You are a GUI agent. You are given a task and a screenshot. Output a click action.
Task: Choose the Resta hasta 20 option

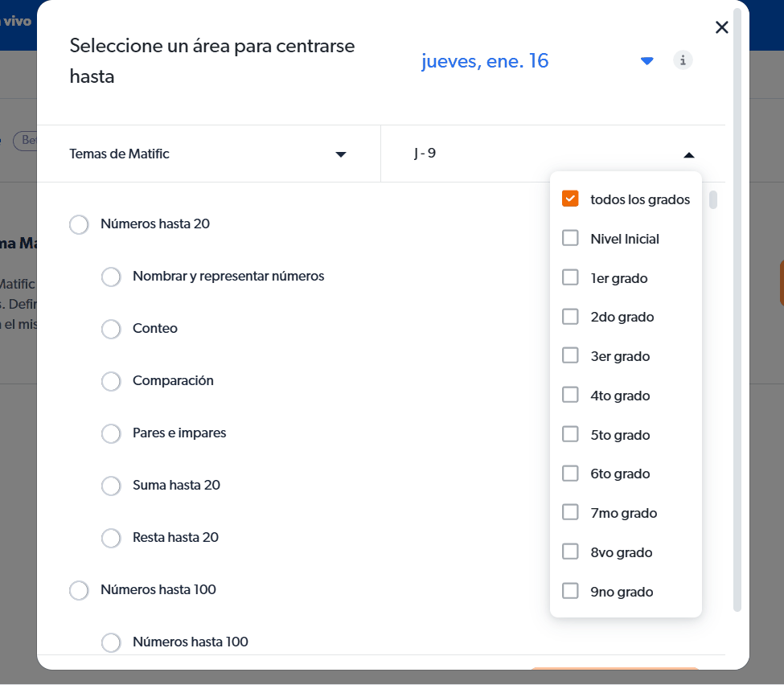tap(111, 538)
